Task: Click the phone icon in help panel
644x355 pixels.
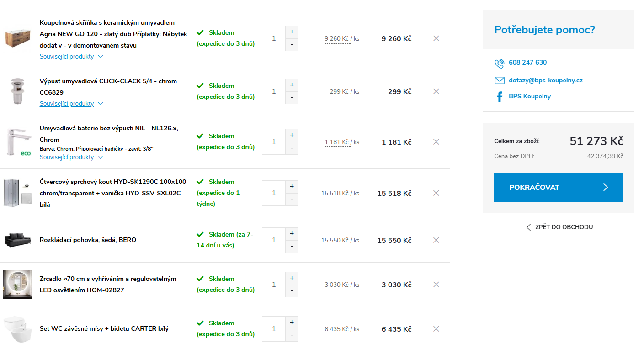Action: pos(499,63)
